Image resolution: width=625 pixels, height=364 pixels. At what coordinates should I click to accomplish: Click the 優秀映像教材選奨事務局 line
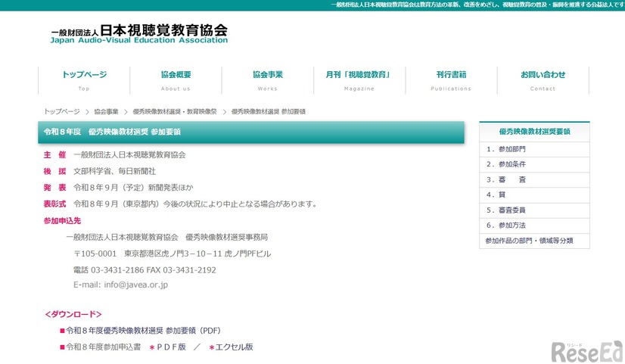click(167, 237)
